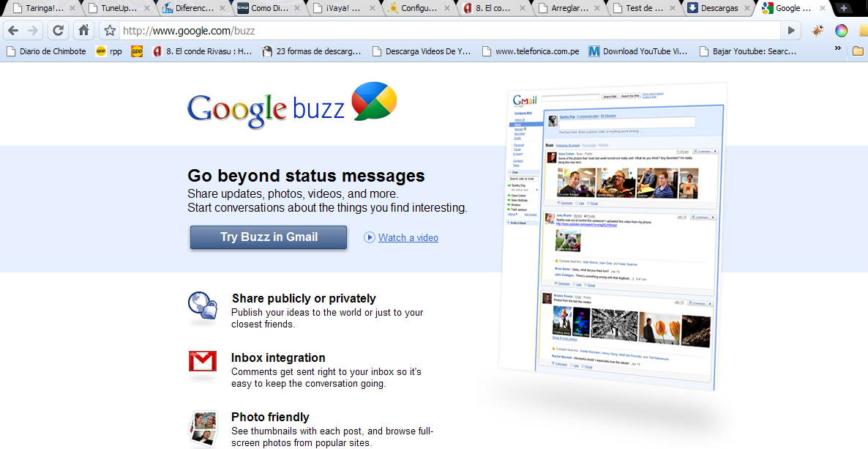868x449 pixels.
Task: Click Go beyond status messages heading
Action: pos(306,176)
